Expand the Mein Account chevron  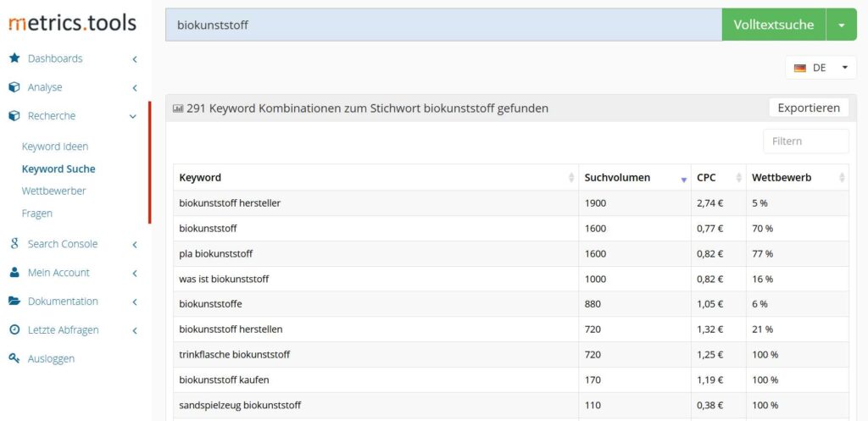tap(135, 273)
